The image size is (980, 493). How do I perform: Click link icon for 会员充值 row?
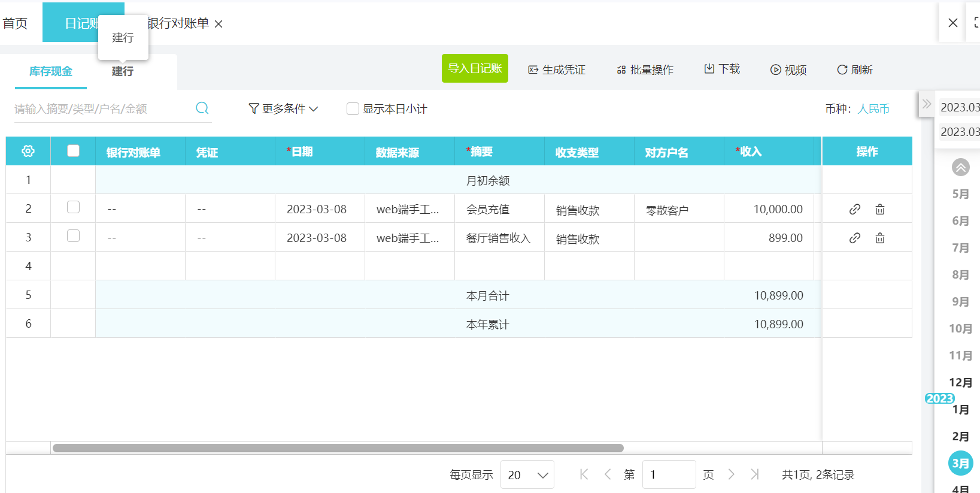click(855, 209)
